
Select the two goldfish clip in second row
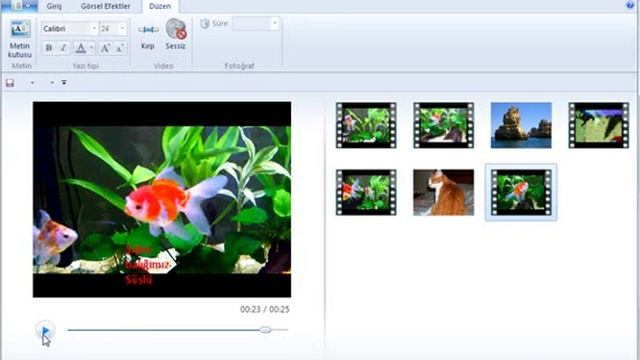pos(366,192)
